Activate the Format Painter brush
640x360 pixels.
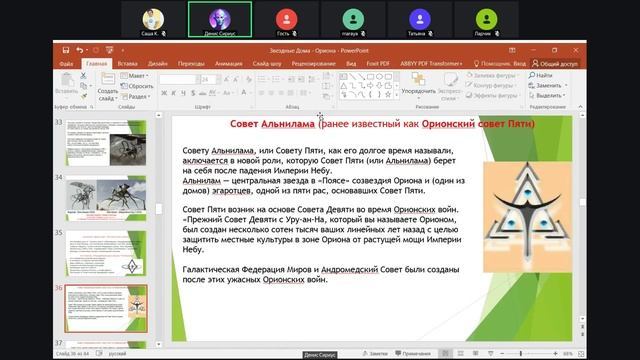[x=83, y=96]
